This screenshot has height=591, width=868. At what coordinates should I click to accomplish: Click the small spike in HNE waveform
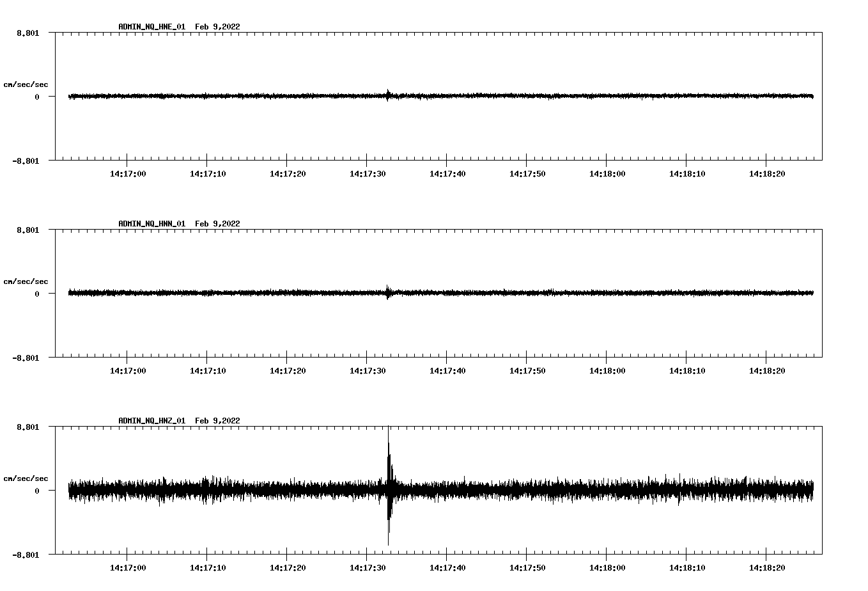point(388,94)
